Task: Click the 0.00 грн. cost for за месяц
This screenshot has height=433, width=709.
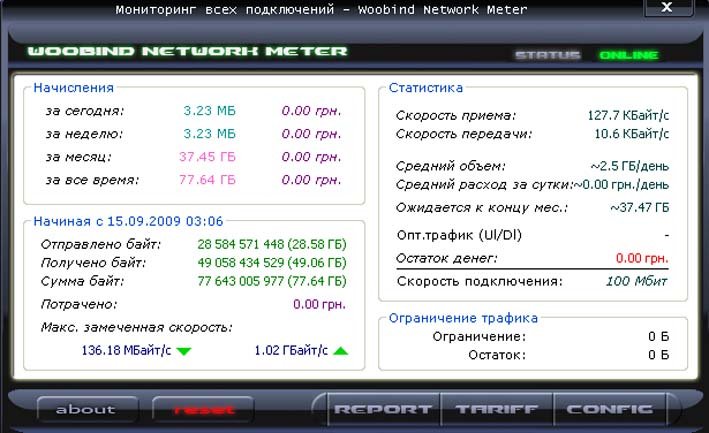Action: (312, 157)
